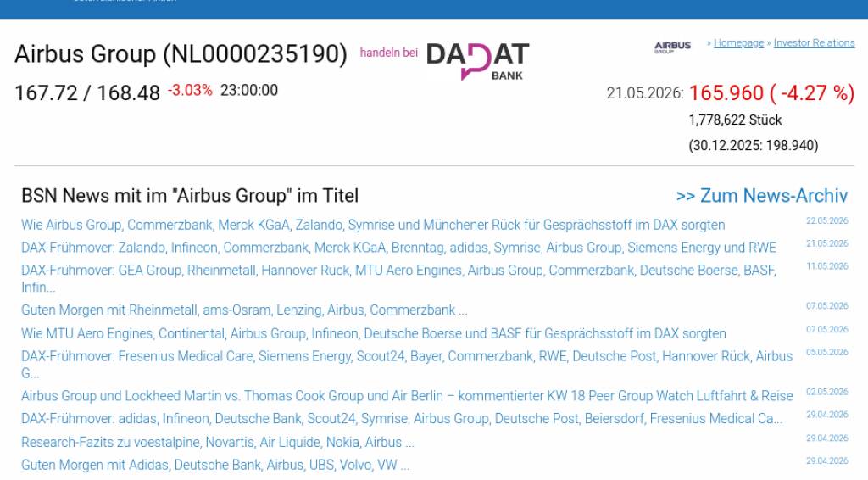Open 'Guten Morgen mit Rheinmetall, ams-Osram' article
This screenshot has width=868, height=480.
pyautogui.click(x=244, y=310)
